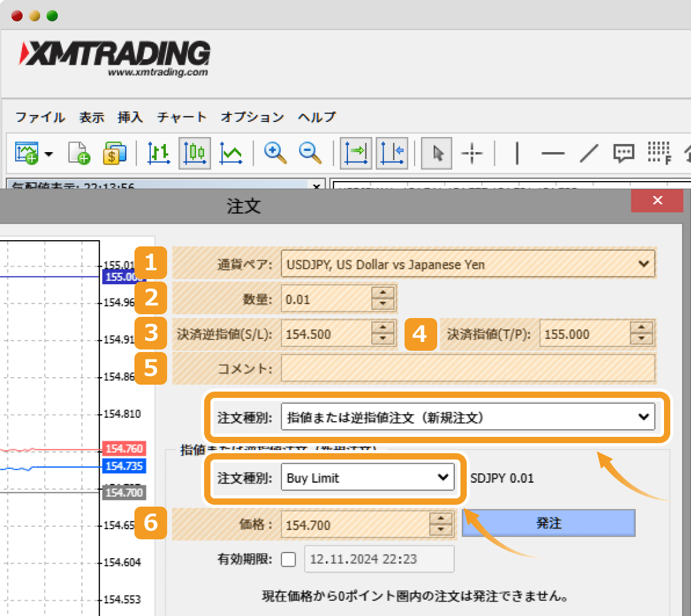Increase 数量 with up stepper arrow

pyautogui.click(x=383, y=292)
